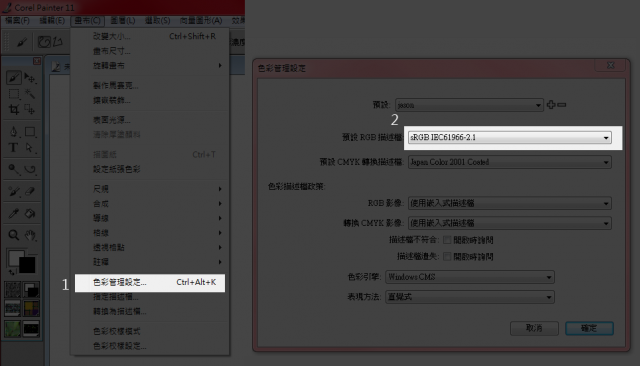The height and width of the screenshot is (366, 640).
Task: Click the main color swatch
Action: coord(16,257)
